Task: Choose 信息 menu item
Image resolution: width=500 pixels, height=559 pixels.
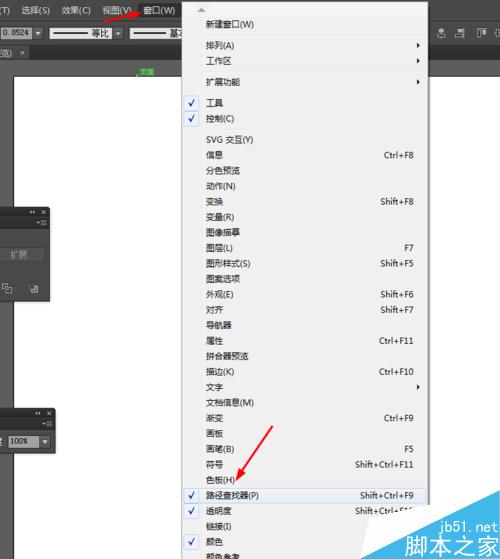Action: pyautogui.click(x=305, y=155)
